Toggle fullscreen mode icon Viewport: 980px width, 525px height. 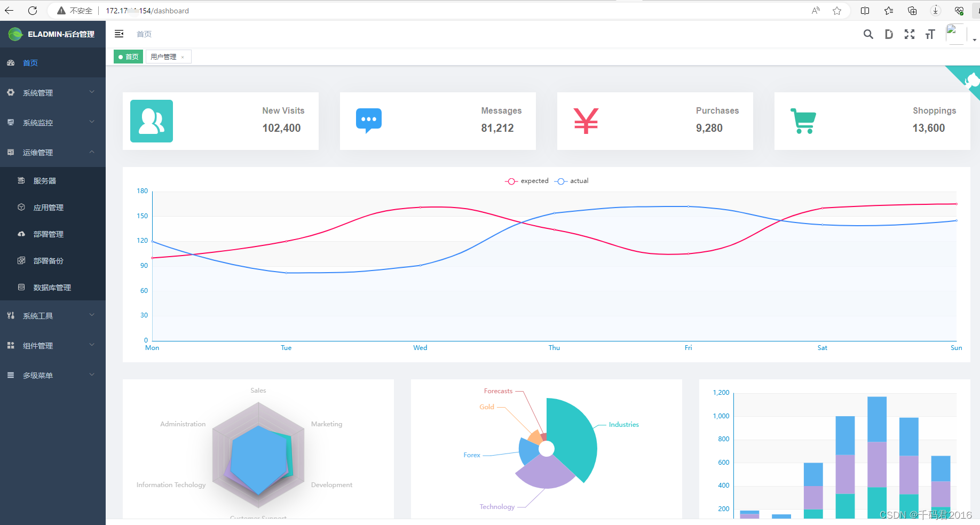pyautogui.click(x=910, y=34)
